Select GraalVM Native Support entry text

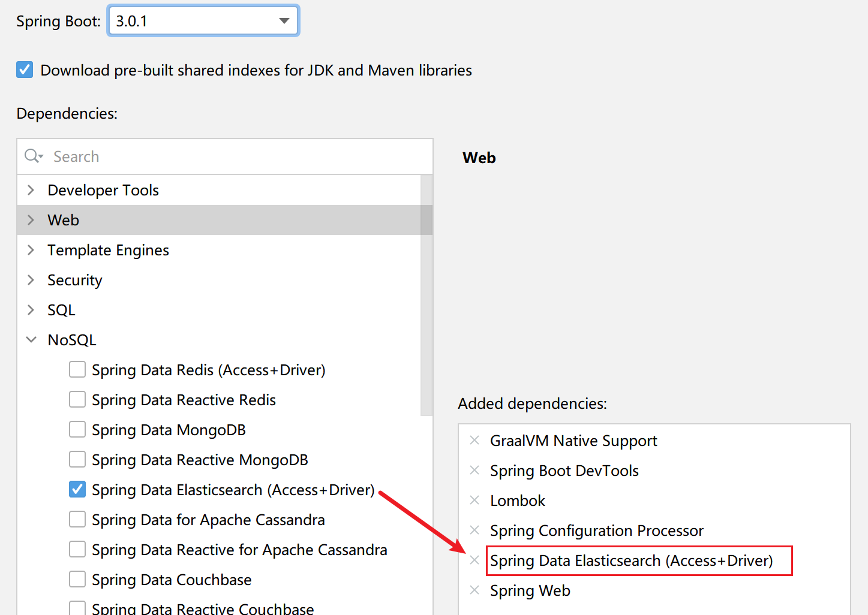pos(573,441)
